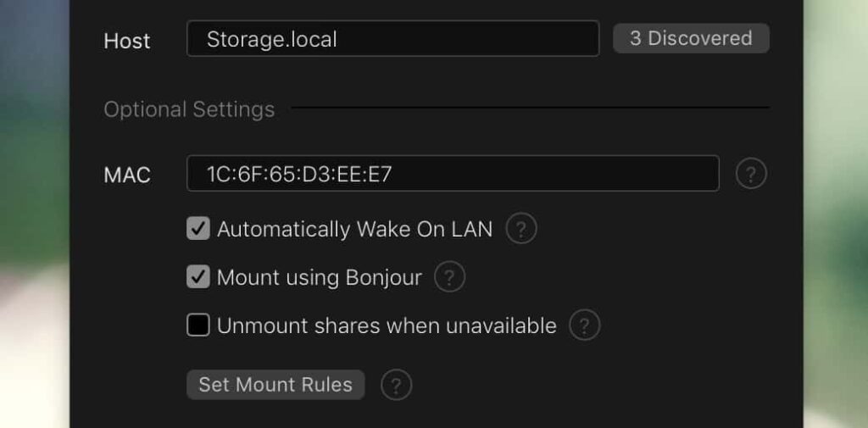Open the 3 Discovered hosts list
The width and height of the screenshot is (868, 428).
point(691,38)
